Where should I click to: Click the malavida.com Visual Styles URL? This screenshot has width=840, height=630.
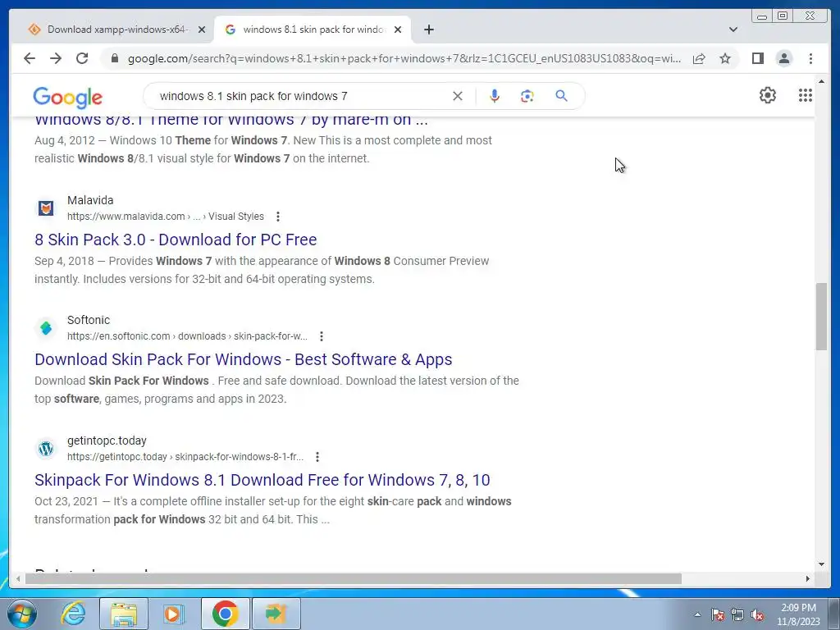166,217
